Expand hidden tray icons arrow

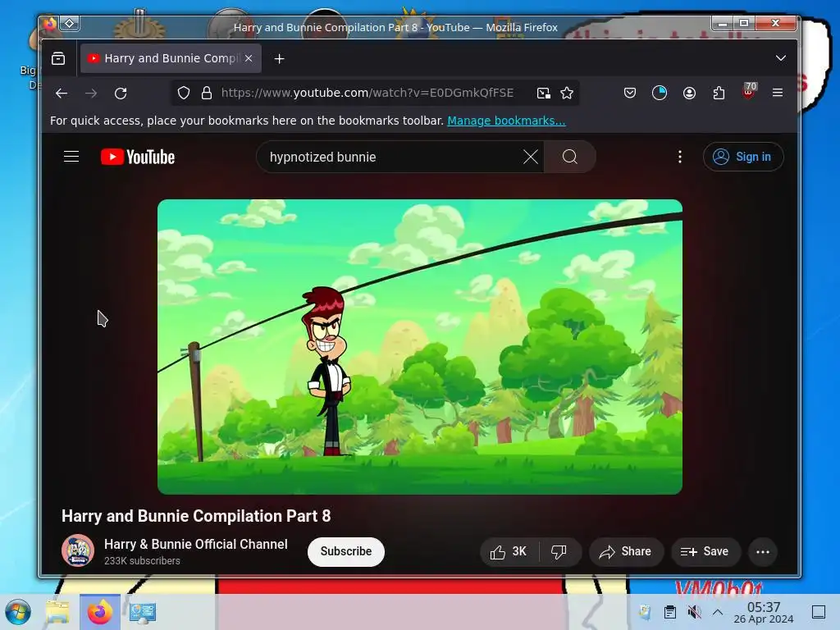pos(718,612)
